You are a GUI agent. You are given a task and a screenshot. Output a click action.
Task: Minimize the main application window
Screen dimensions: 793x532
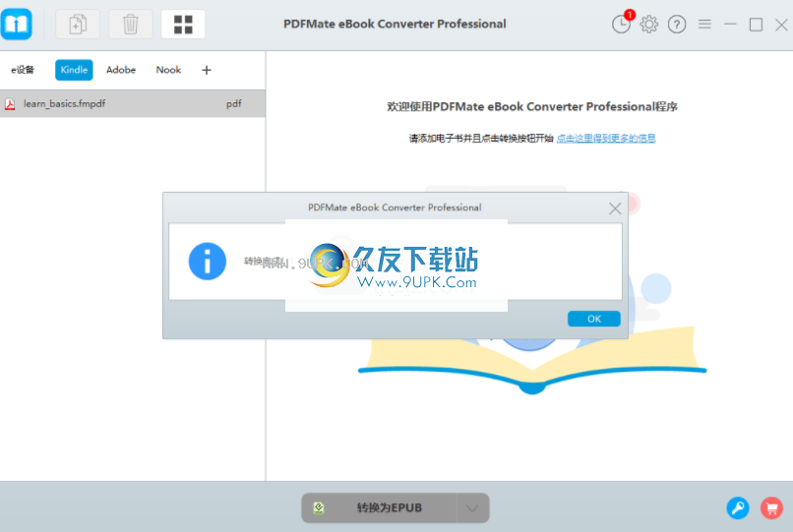click(730, 24)
